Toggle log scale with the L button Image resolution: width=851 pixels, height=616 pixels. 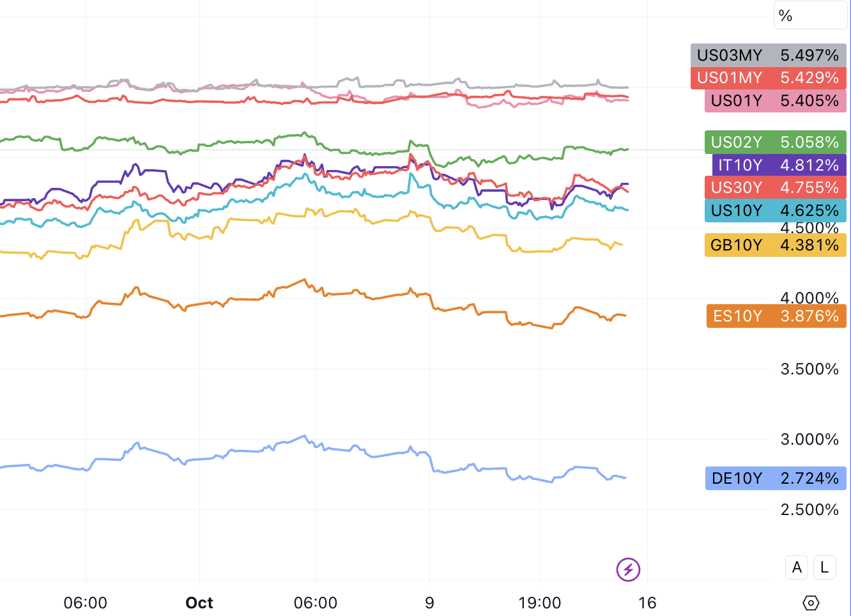click(x=824, y=567)
